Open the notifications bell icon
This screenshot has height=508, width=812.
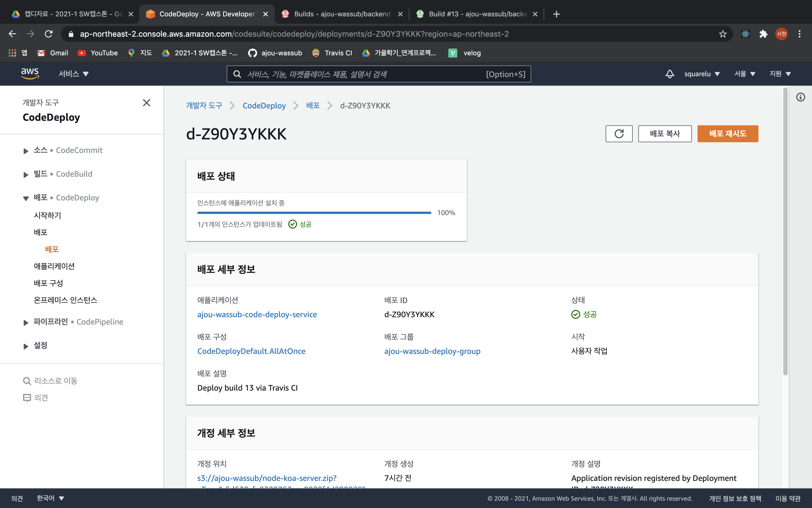pyautogui.click(x=670, y=74)
